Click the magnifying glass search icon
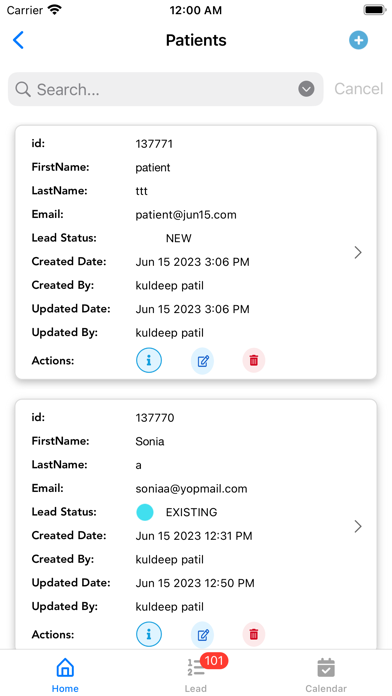392x696 pixels. 23,89
